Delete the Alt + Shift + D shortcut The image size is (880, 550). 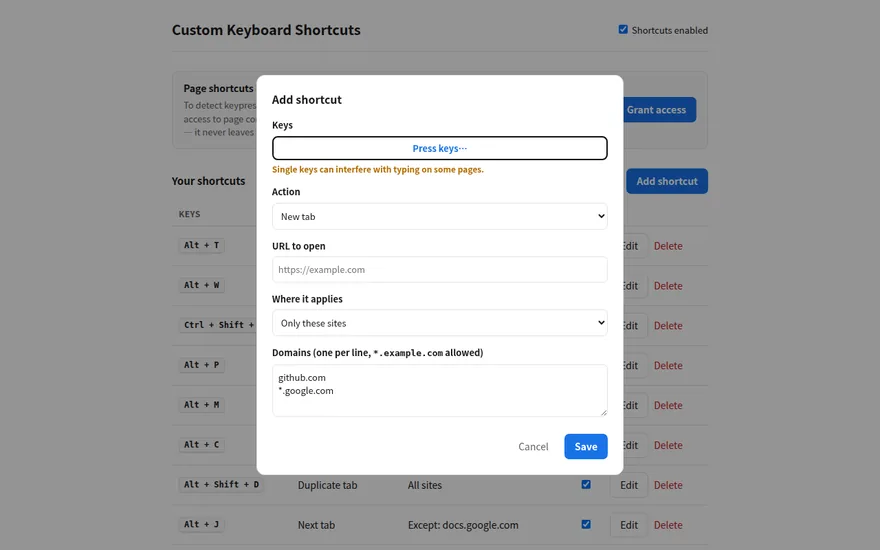[668, 485]
